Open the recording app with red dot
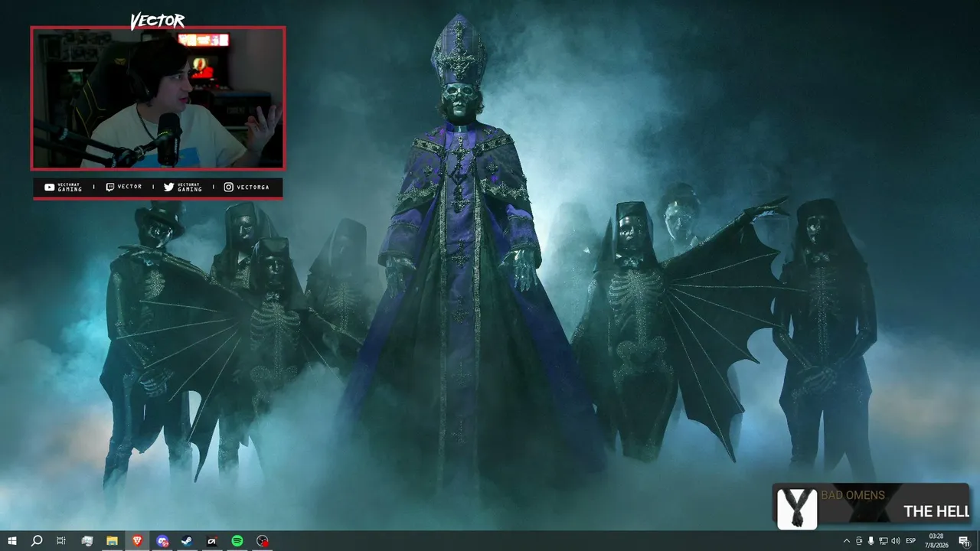 coord(263,541)
